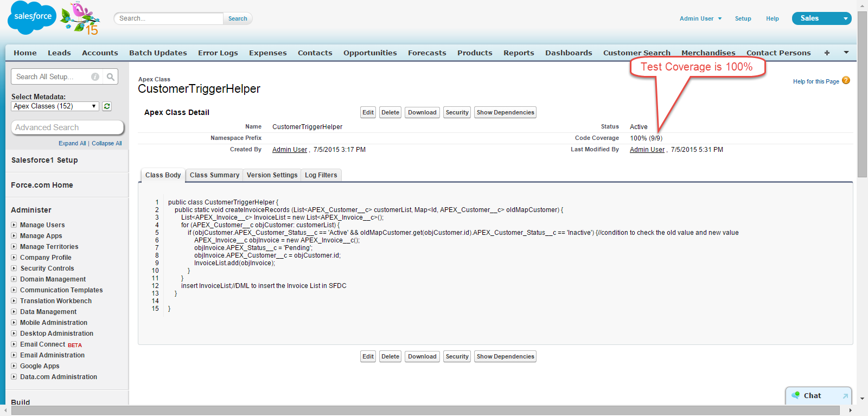Open the Setup link in the header
Image resolution: width=868 pixels, height=416 pixels.
(743, 18)
